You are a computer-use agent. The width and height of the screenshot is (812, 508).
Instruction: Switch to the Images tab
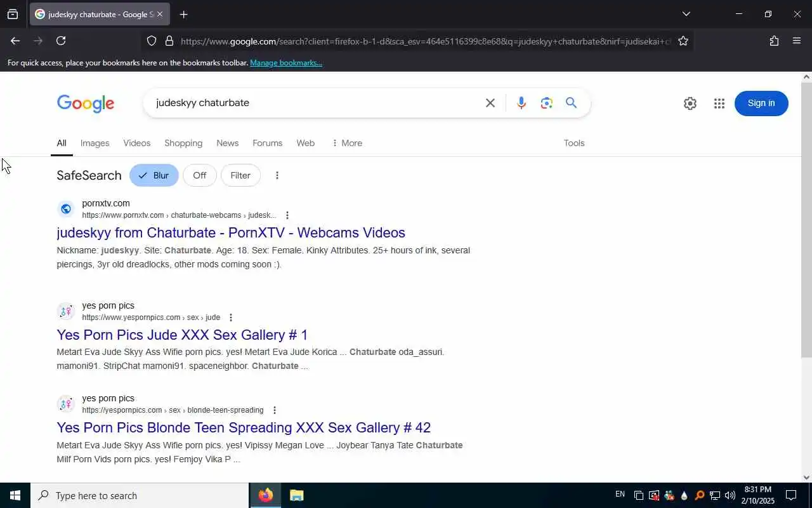coord(95,143)
